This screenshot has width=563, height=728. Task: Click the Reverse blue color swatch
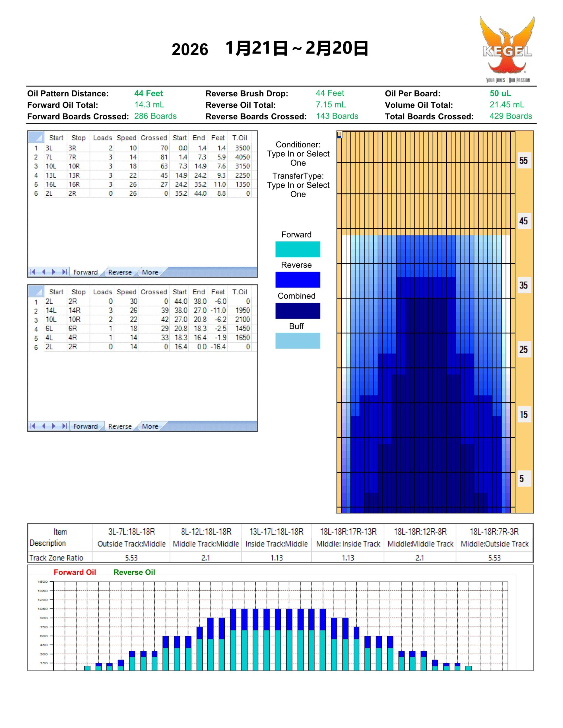click(298, 280)
